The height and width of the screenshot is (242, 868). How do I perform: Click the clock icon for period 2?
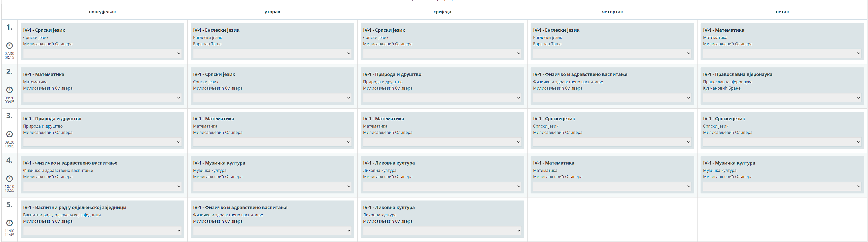point(9,90)
